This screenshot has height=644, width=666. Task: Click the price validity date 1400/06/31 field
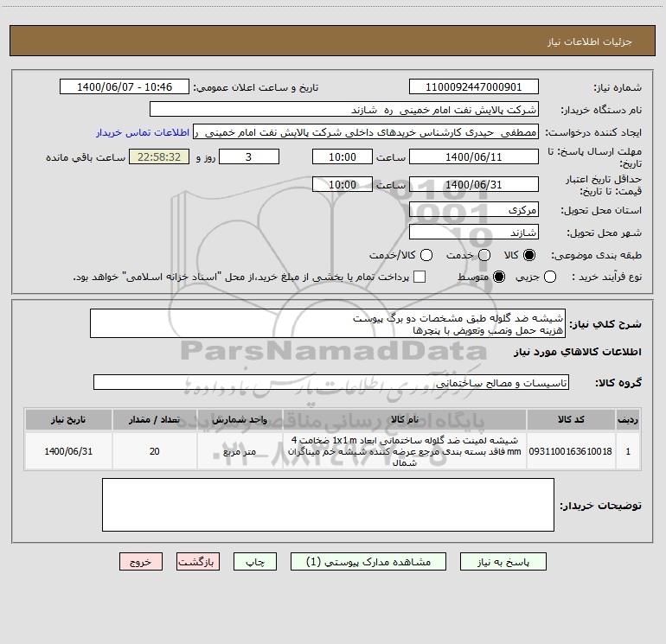click(x=474, y=184)
